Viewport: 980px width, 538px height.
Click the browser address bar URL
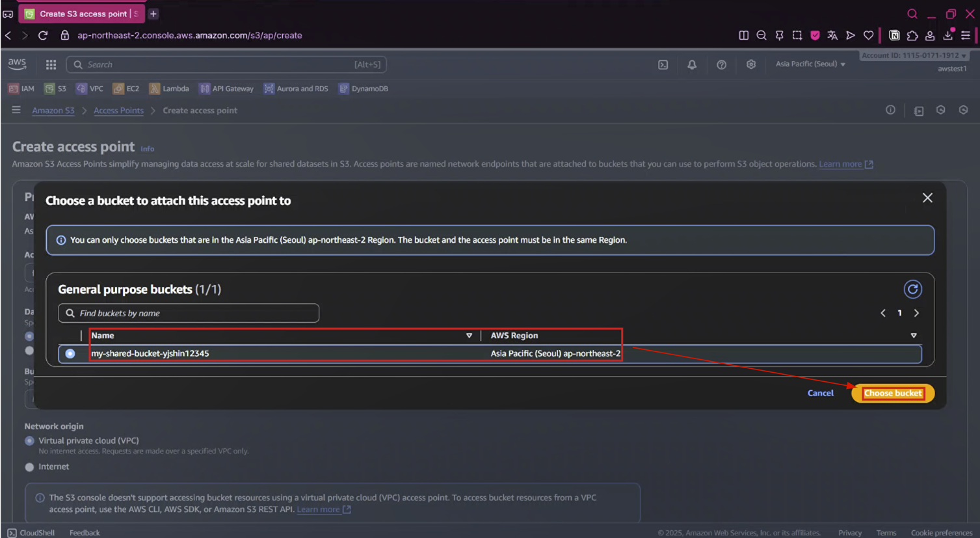190,35
